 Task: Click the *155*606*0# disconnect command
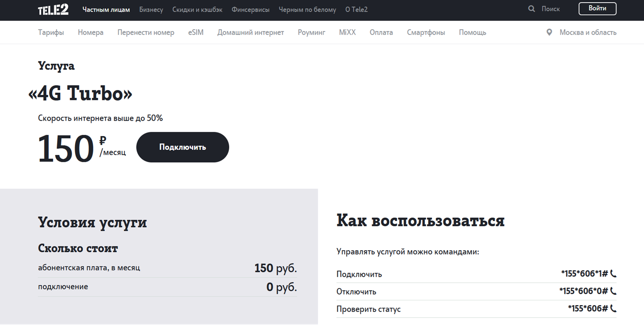tap(583, 291)
